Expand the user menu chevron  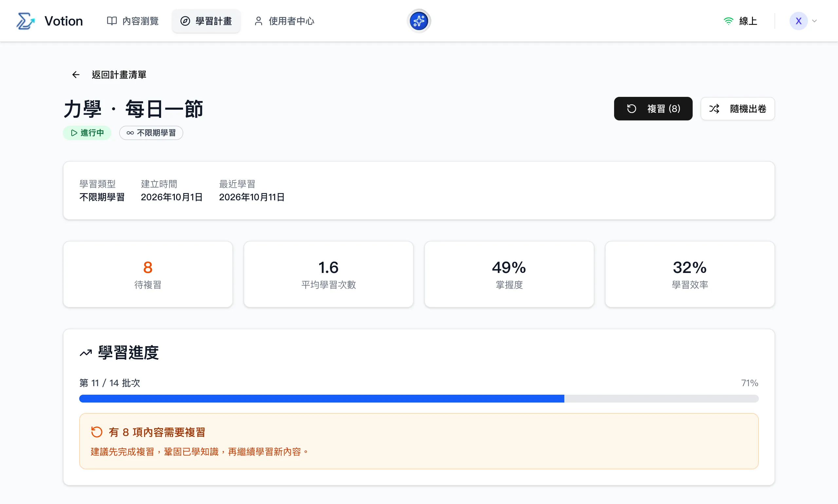814,21
